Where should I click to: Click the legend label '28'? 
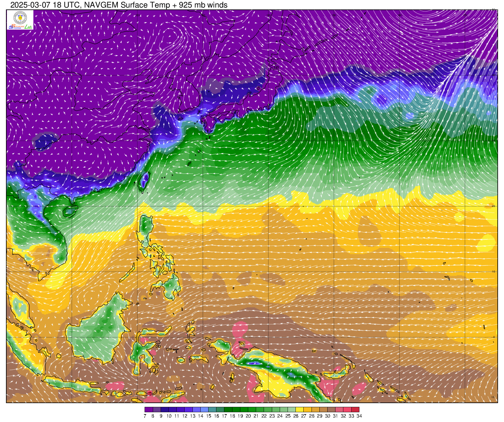(x=312, y=416)
